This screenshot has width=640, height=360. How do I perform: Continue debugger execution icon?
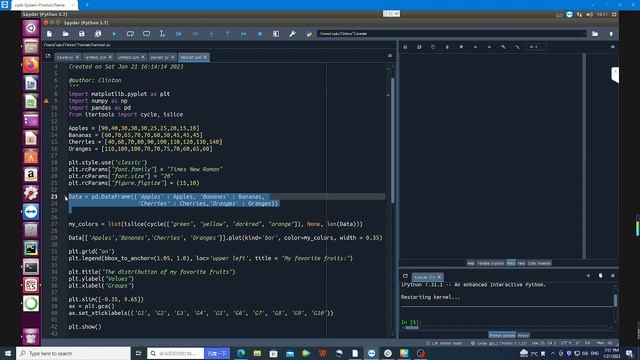(244, 34)
